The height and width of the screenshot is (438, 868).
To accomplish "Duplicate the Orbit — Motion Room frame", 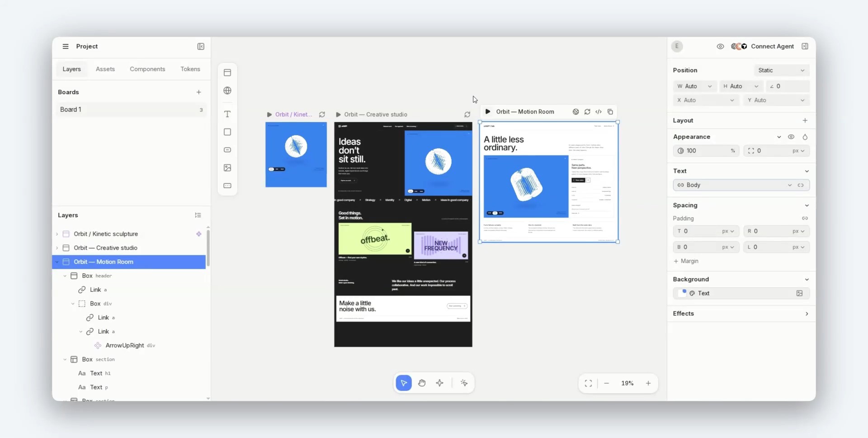I will (610, 112).
